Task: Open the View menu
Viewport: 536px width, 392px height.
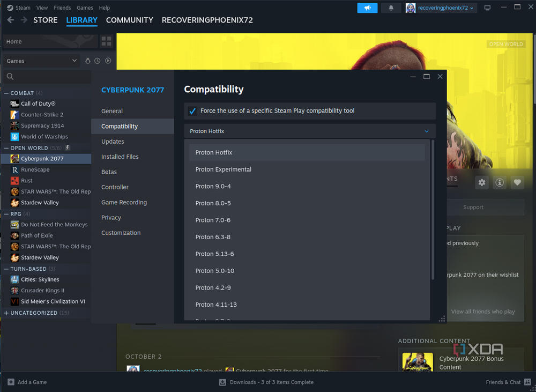Action: click(x=42, y=8)
